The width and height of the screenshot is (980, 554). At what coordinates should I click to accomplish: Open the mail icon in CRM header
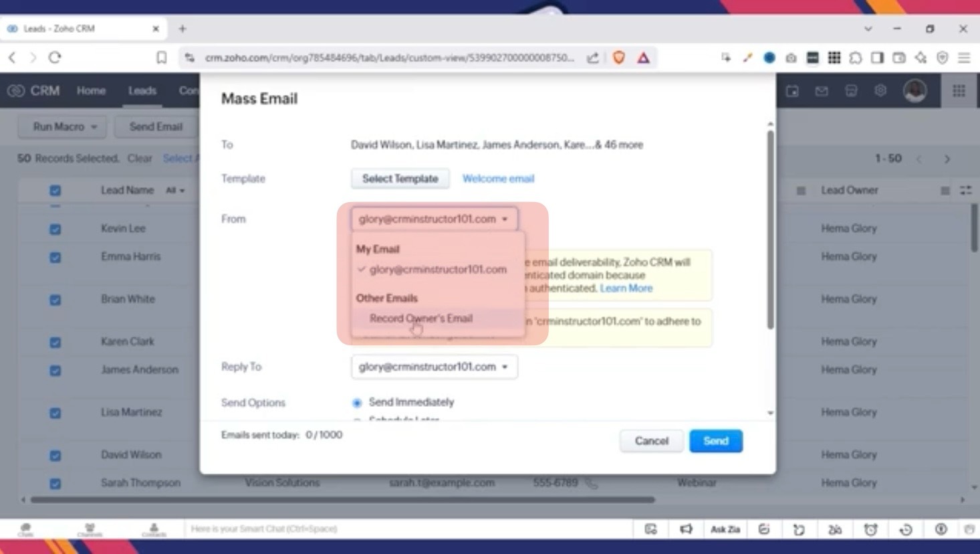point(822,91)
